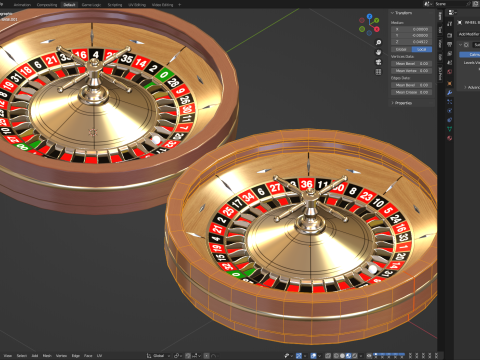Open the snapping options dropdown
Image resolution: width=480 pixels, height=360 pixels.
click(x=196, y=356)
